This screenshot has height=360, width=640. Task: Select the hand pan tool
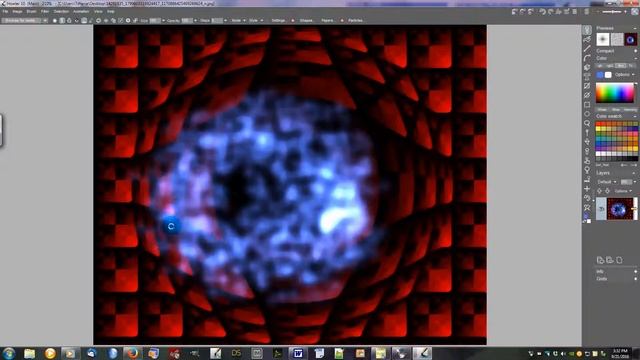point(587,161)
